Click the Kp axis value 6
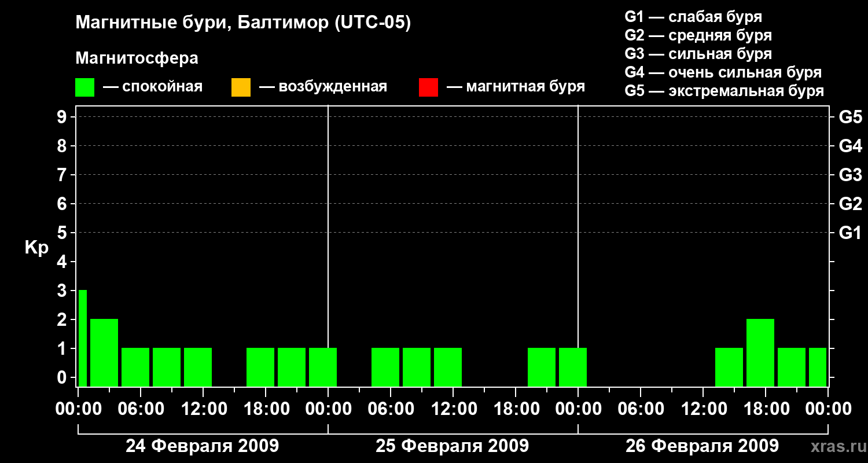This screenshot has width=868, height=463. click(63, 204)
